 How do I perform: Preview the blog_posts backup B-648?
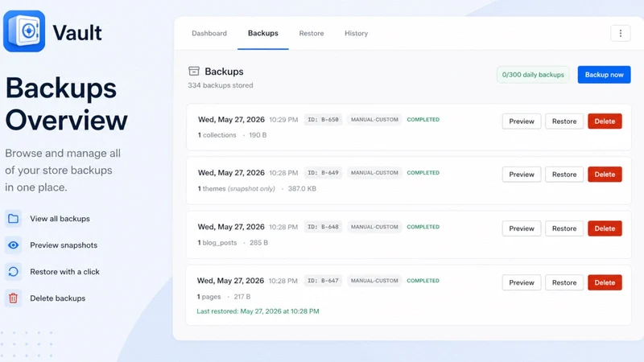pyautogui.click(x=522, y=228)
